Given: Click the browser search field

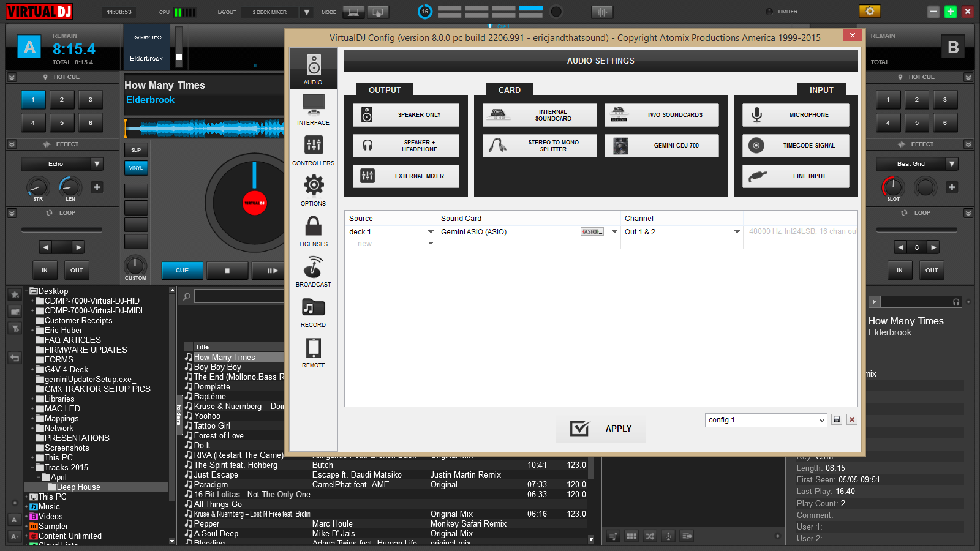Looking at the screenshot, I should pos(239,296).
